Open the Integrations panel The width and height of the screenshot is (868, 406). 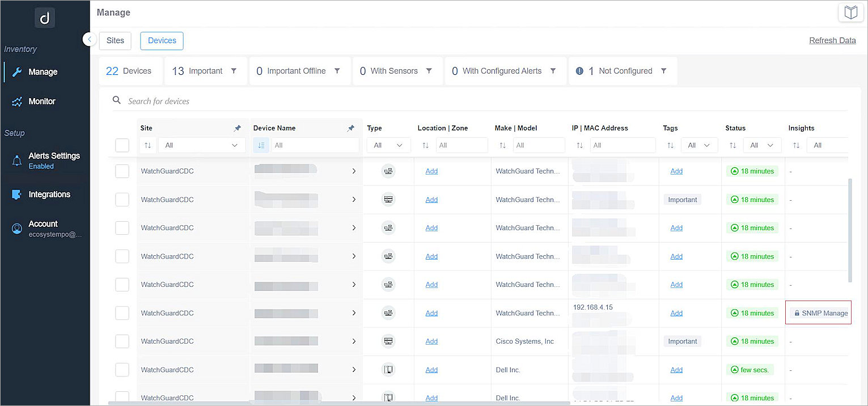[x=49, y=194]
